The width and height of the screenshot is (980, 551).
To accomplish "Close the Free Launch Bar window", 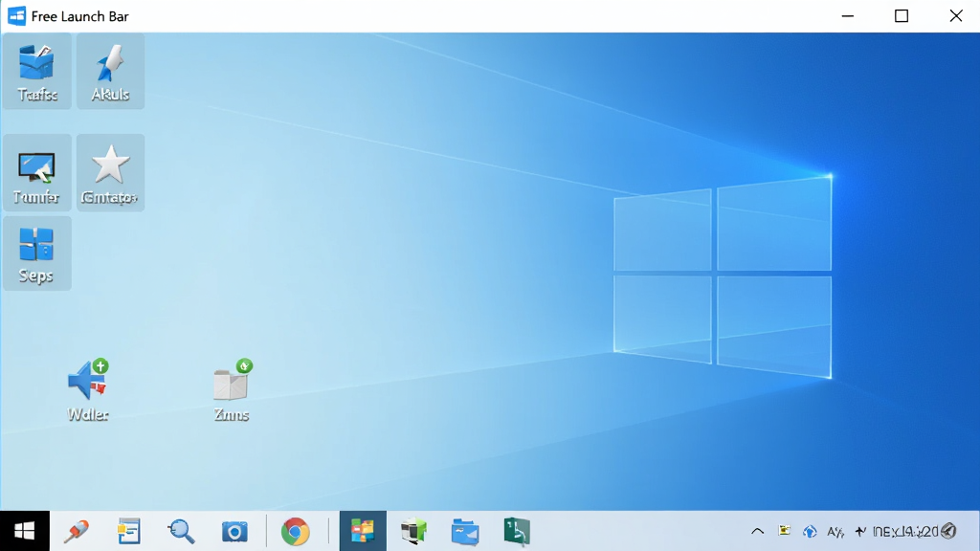I will coord(956,15).
